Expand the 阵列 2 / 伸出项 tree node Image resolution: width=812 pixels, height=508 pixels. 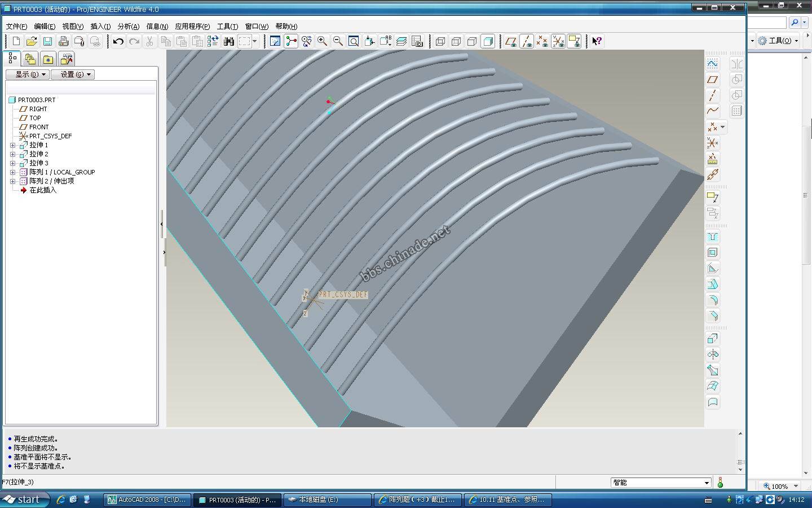[x=12, y=181]
